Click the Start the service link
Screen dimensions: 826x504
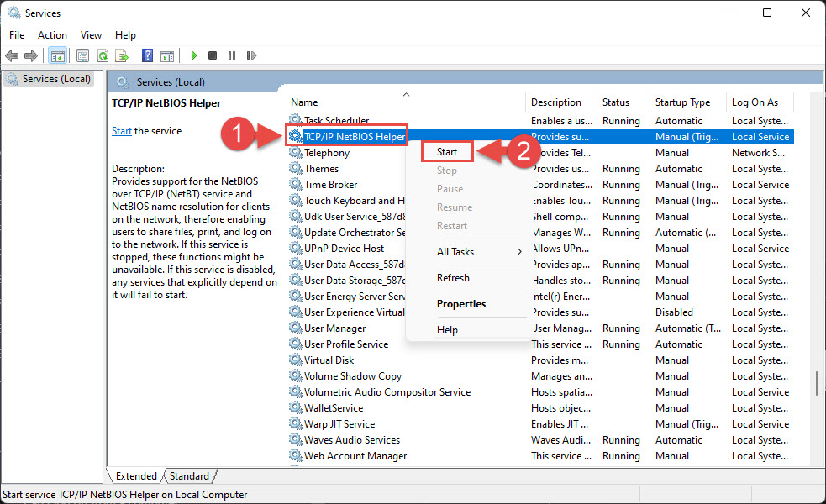tap(121, 131)
